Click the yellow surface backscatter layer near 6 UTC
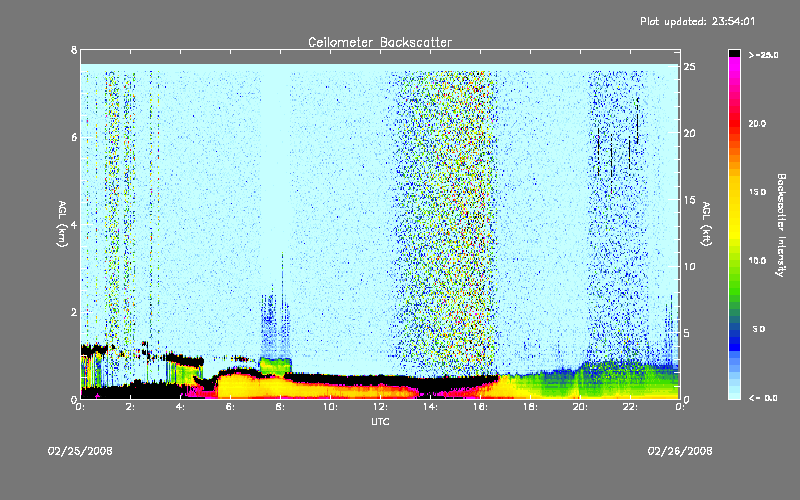 click(x=237, y=386)
